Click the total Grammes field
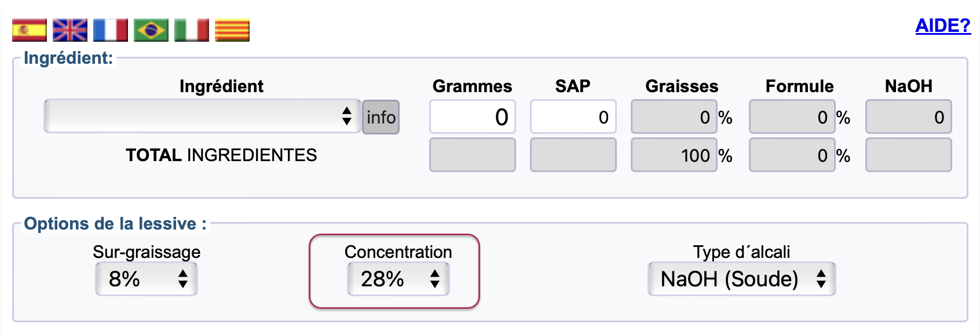This screenshot has width=980, height=335. coord(473,155)
